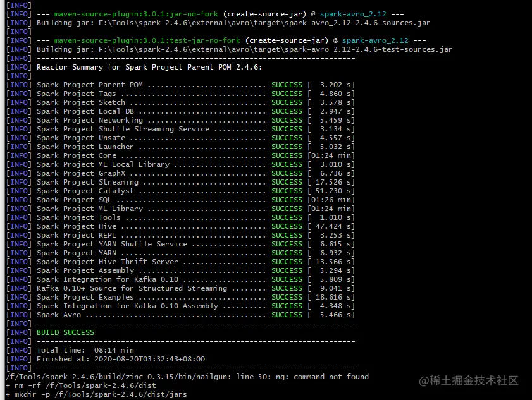
Task: Select 'Spark Project Shuffle Streaming Service' line
Action: click(x=180, y=129)
